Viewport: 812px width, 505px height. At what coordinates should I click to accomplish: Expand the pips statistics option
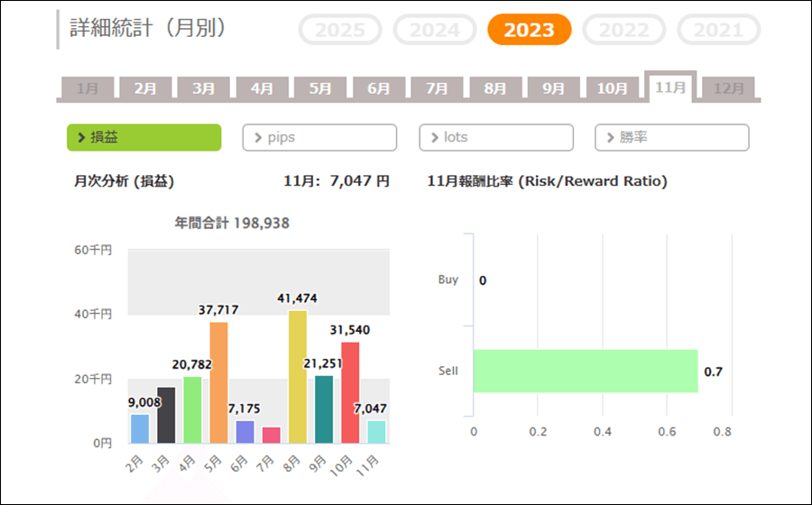(x=319, y=137)
